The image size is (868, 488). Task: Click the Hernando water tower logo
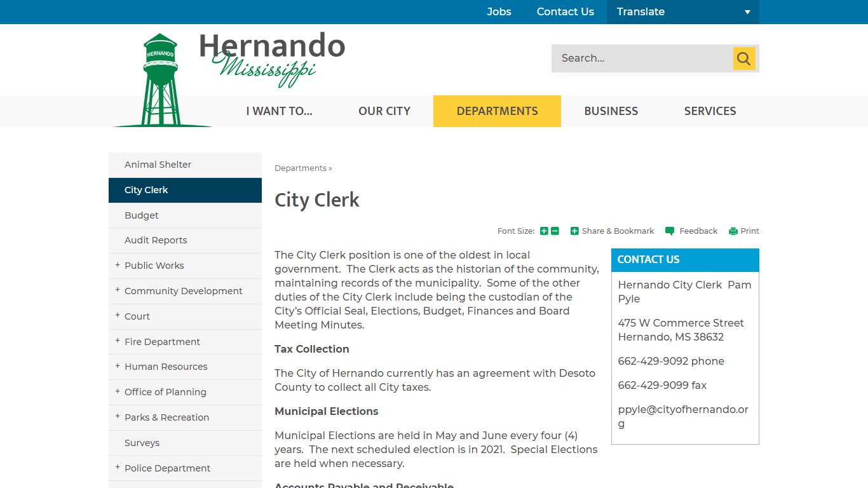(161, 80)
